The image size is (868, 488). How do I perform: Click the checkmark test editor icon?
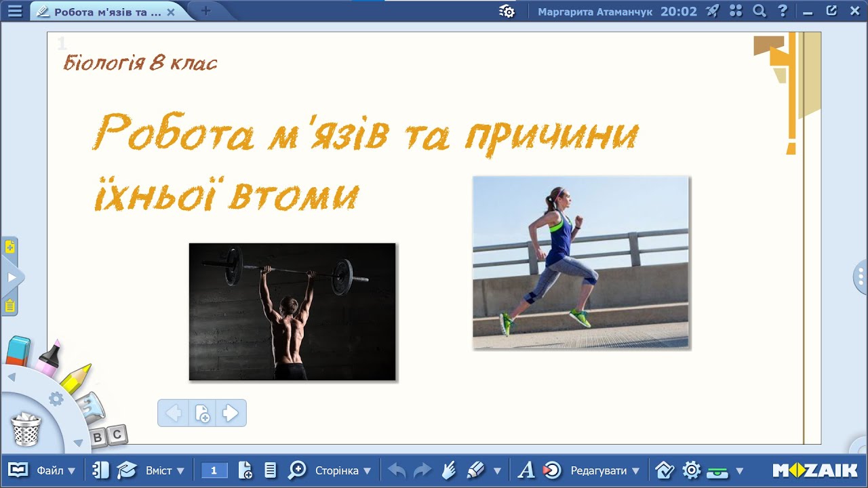point(665,470)
